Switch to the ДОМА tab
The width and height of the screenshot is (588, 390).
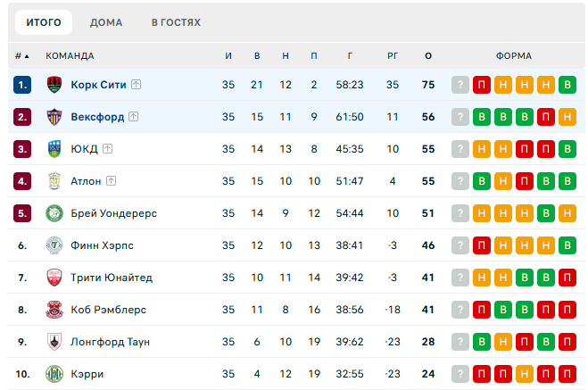click(106, 22)
